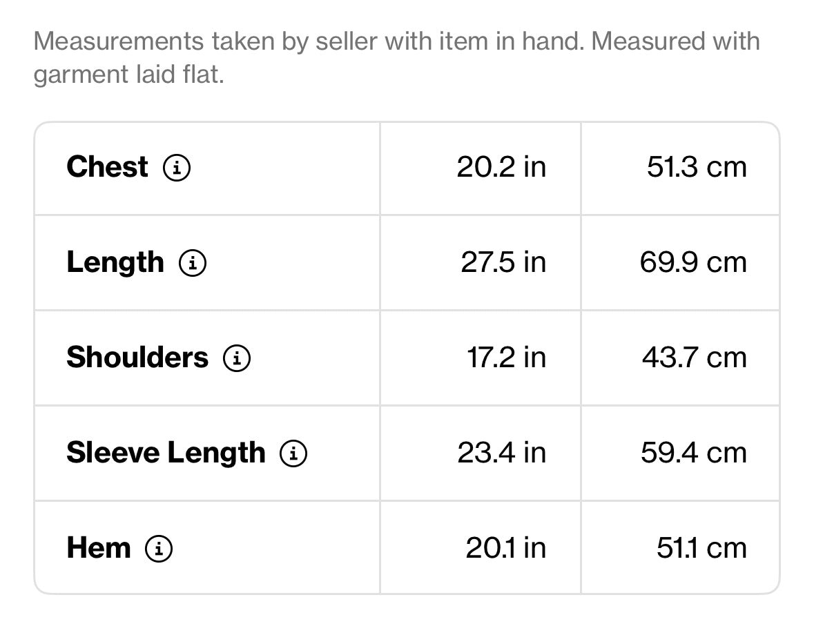The image size is (814, 644).
Task: Click the Length row label
Action: tap(115, 262)
